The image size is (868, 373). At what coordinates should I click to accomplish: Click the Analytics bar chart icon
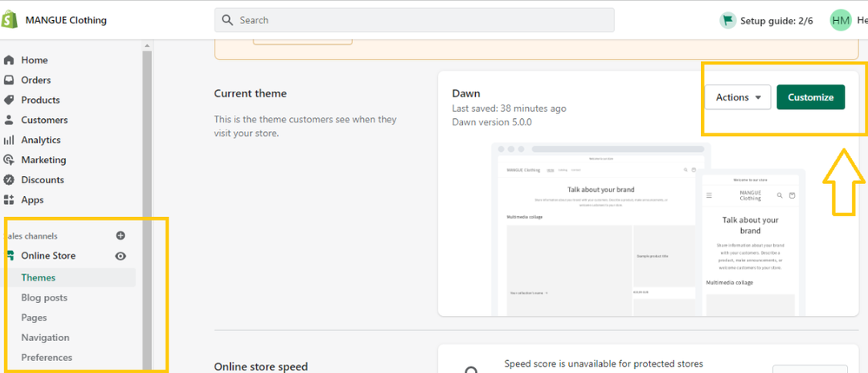coord(9,140)
